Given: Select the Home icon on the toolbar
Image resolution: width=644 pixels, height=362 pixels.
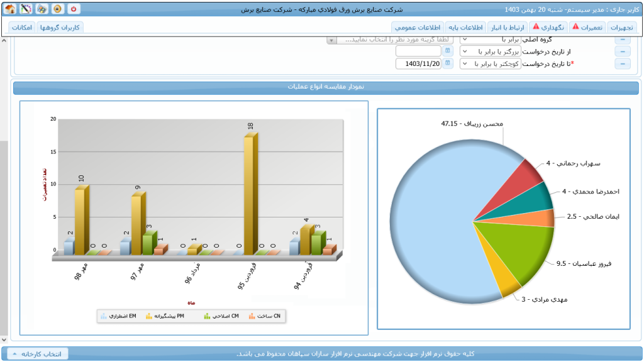Looking at the screenshot, I should click(10, 8).
